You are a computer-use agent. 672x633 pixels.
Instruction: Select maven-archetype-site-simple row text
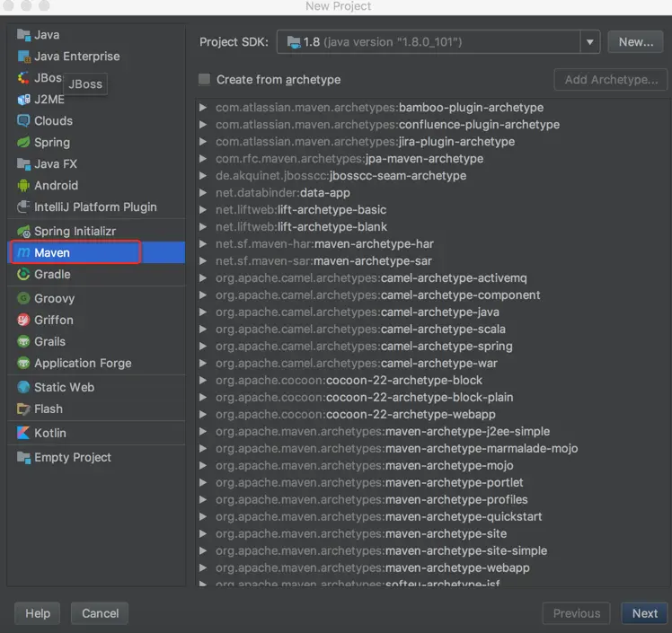click(381, 550)
